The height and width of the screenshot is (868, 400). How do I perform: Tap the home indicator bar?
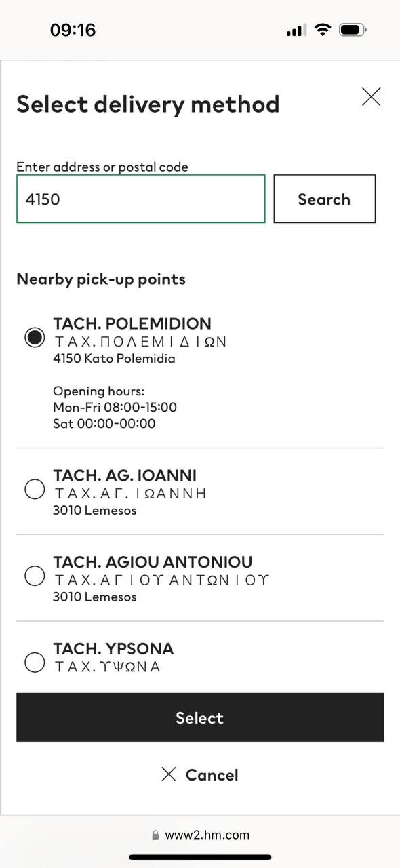[x=200, y=857]
